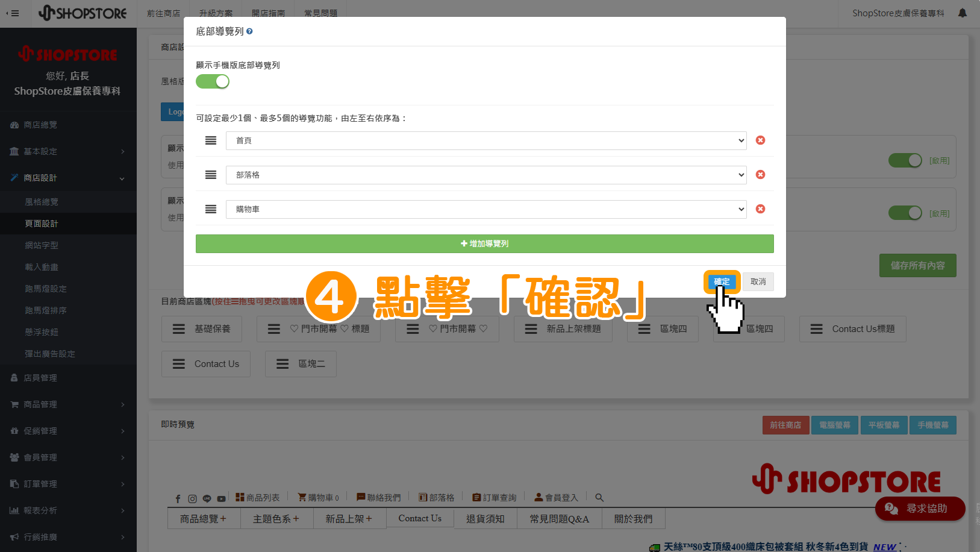Click the Facebook icon in preview
Image resolution: width=980 pixels, height=552 pixels.
178,499
